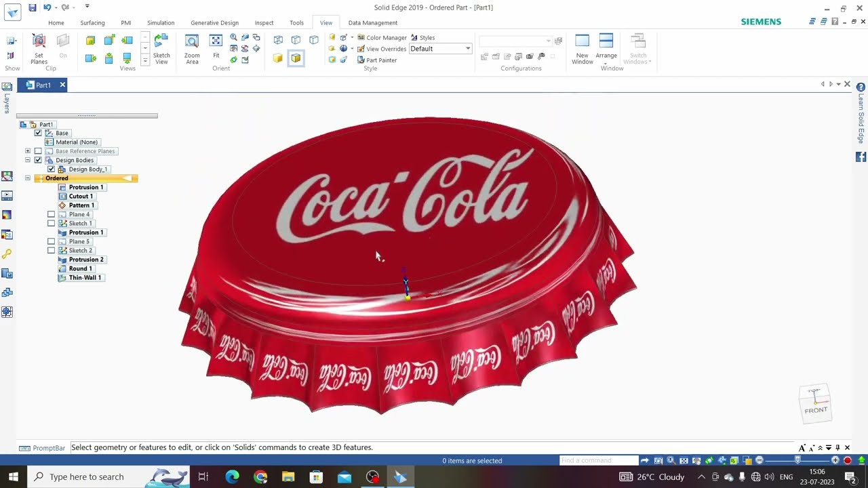
Task: Toggle Base Reference Planes checkbox
Action: click(38, 151)
